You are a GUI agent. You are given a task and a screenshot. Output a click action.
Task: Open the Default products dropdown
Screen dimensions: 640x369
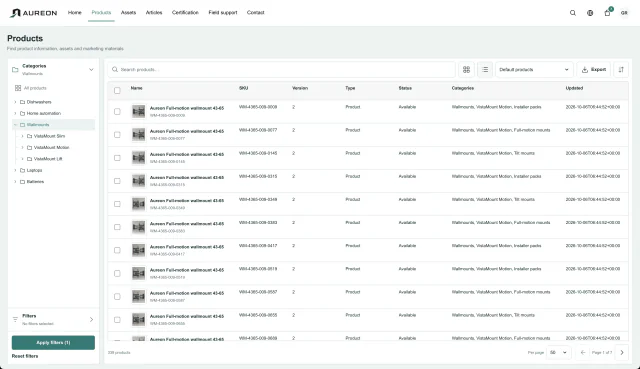pyautogui.click(x=534, y=69)
